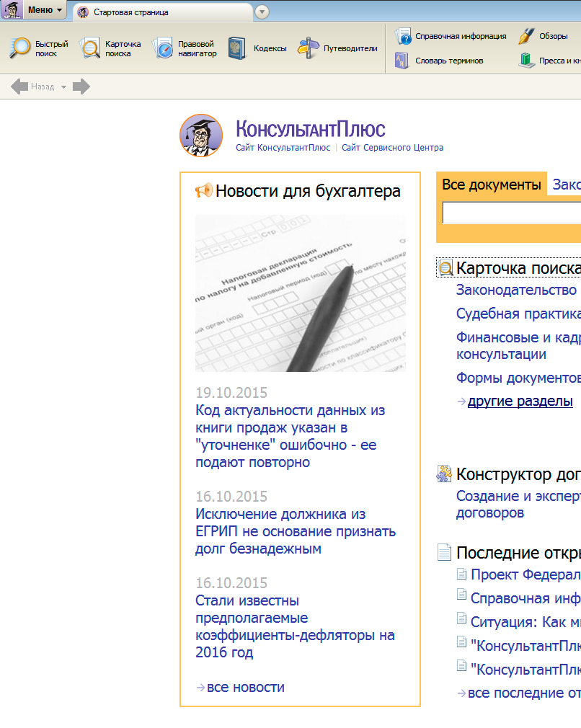Image resolution: width=581 pixels, height=728 pixels.
Task: Open the Законодательство section link
Action: (x=516, y=290)
